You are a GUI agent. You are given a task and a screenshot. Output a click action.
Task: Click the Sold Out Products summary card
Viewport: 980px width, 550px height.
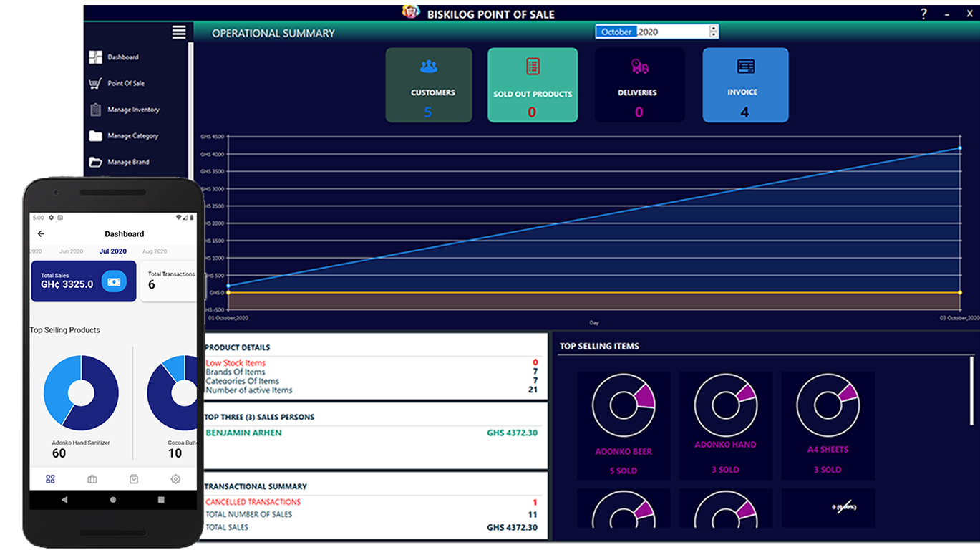[x=533, y=85]
